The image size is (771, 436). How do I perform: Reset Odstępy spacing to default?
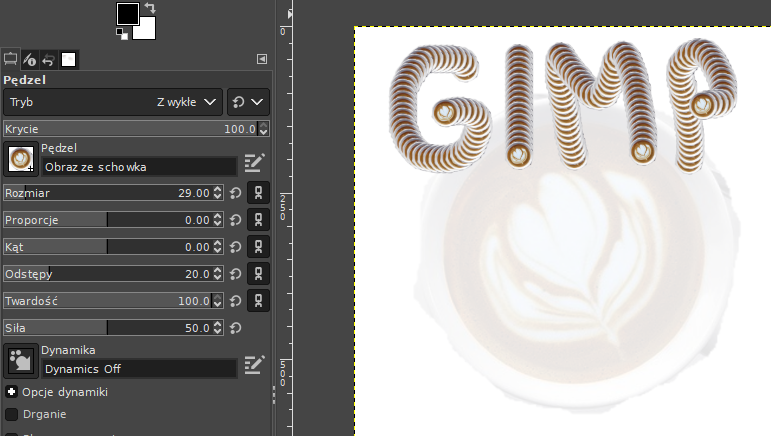(x=236, y=274)
